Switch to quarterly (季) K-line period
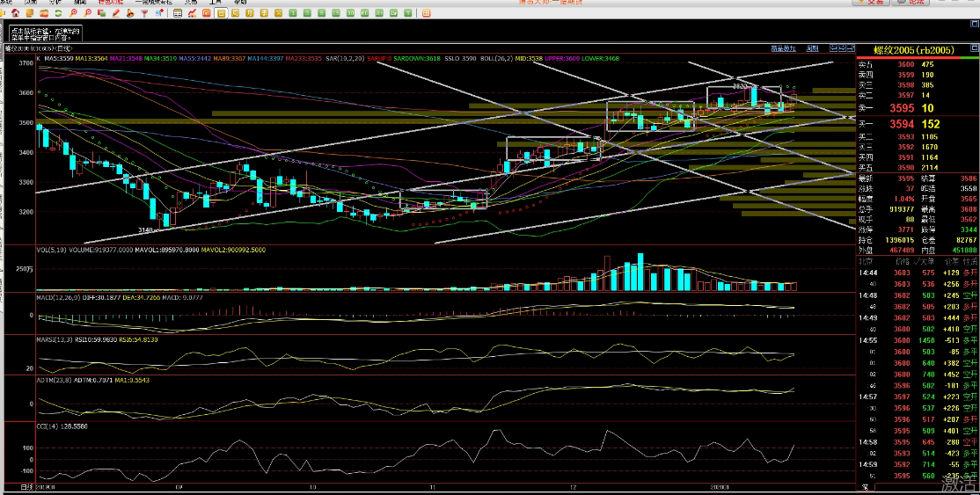Screen dimensions: 980x495 tap(264, 12)
